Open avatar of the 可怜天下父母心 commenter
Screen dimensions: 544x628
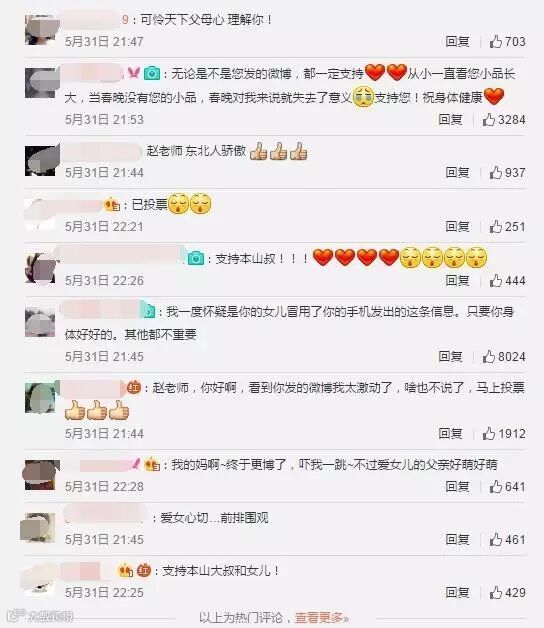(40, 30)
